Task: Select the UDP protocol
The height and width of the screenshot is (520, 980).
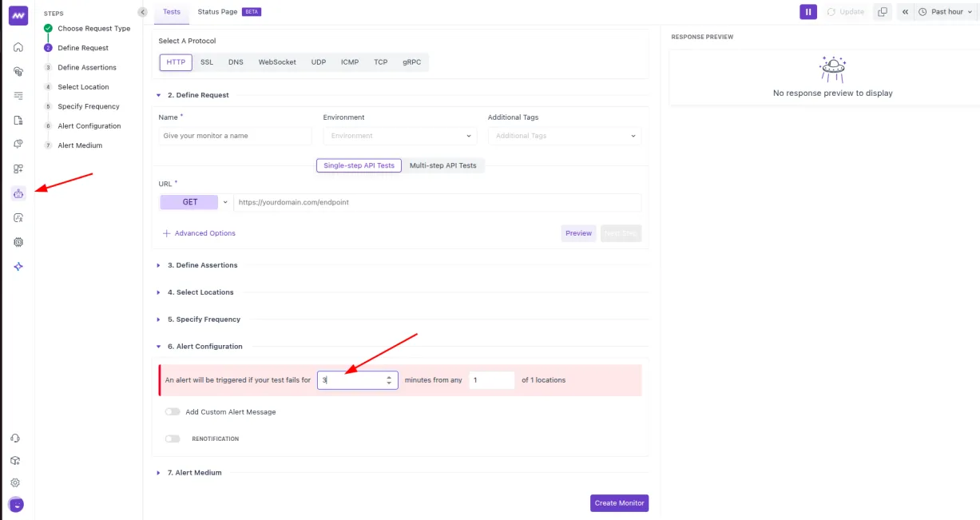Action: tap(319, 62)
